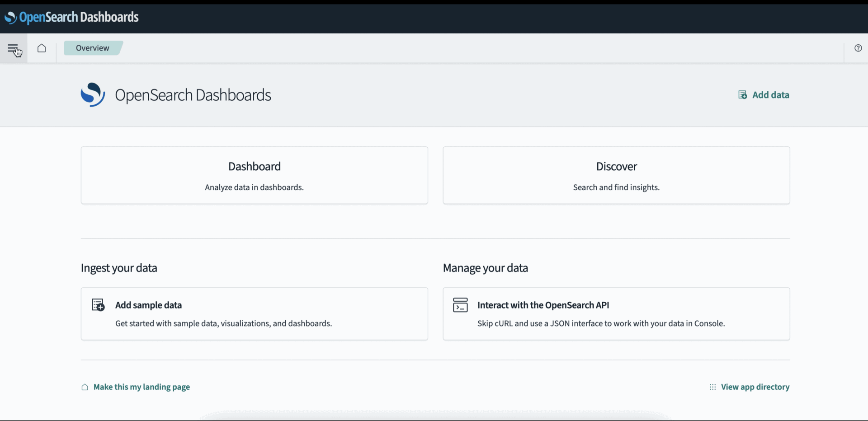The height and width of the screenshot is (421, 868).
Task: Open the Discover card
Action: point(617,175)
